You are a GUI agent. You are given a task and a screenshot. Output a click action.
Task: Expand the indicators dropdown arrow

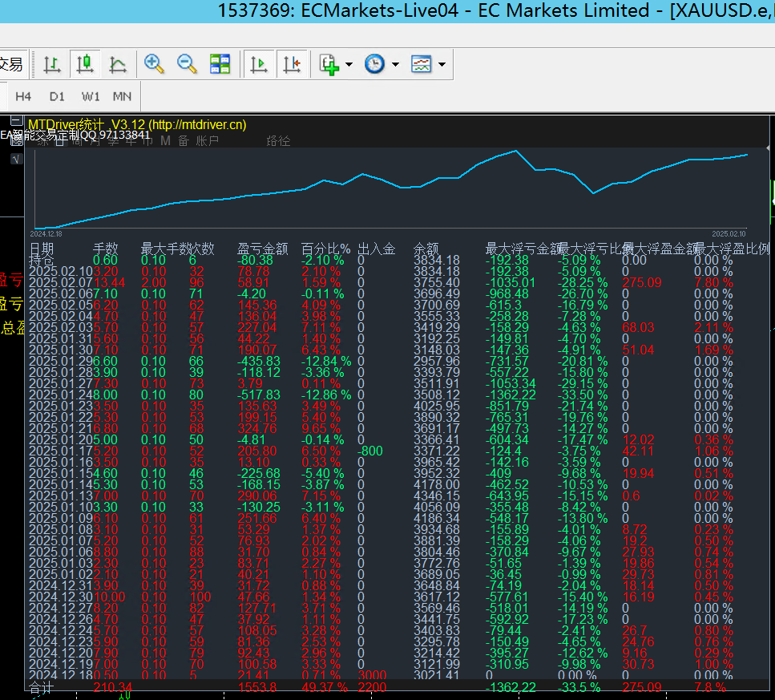349,64
